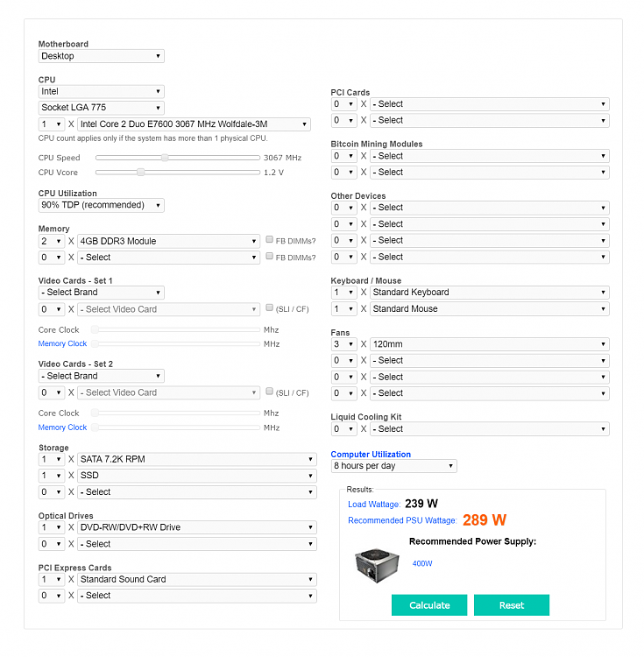Click the 3067 MHz CPU speed value
Image resolution: width=644 pixels, height=657 pixels.
282,158
